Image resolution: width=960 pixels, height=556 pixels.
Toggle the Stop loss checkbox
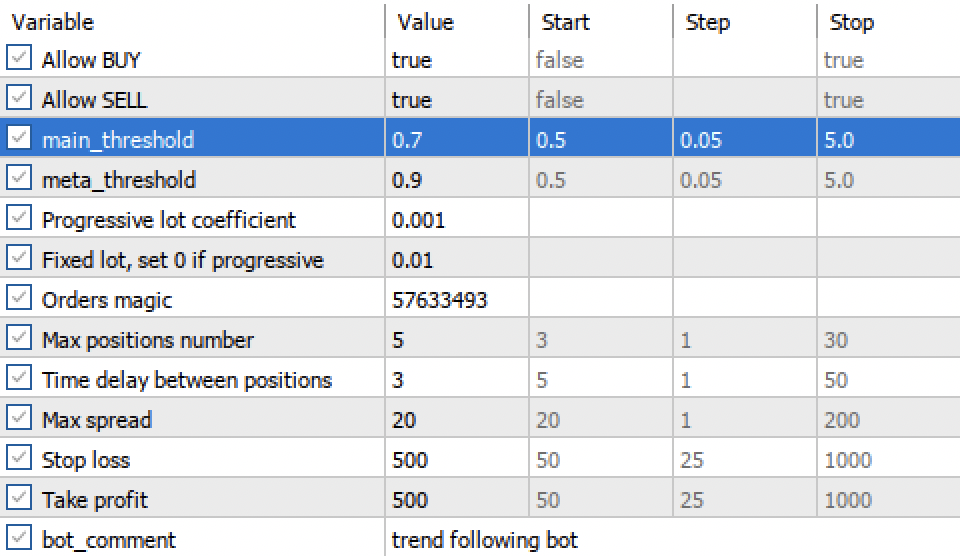coord(19,458)
